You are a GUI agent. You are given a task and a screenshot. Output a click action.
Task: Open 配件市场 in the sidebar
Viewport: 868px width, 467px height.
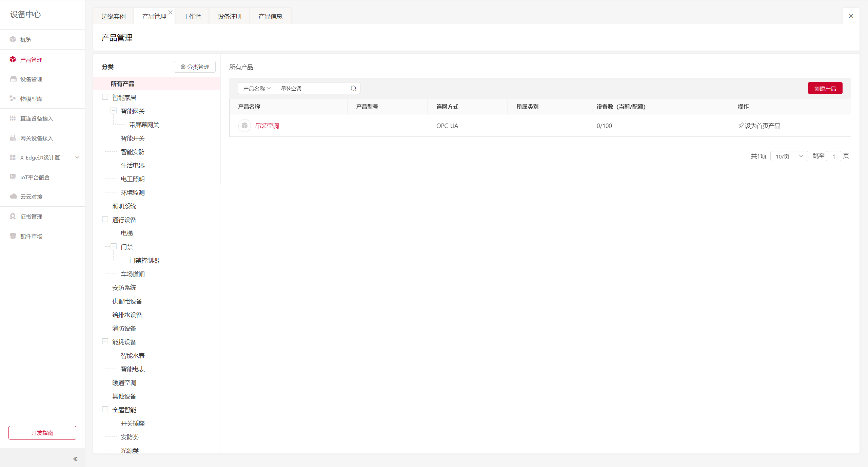pos(31,236)
